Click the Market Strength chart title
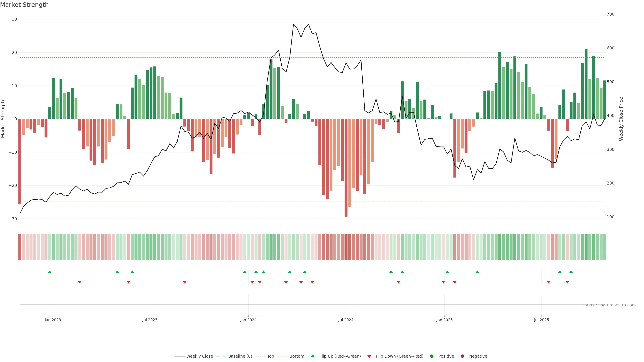Viewport: 644px width, 362px height. [x=24, y=5]
